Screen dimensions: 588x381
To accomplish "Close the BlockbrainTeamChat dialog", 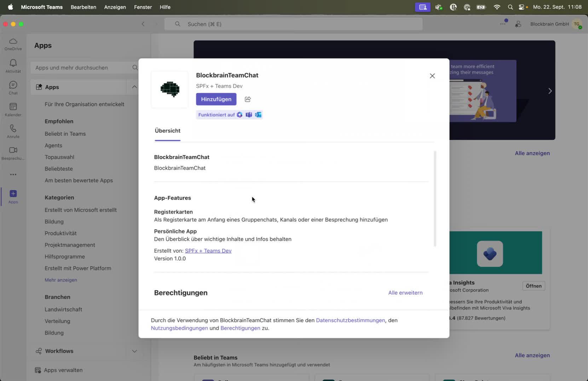I will [432, 76].
